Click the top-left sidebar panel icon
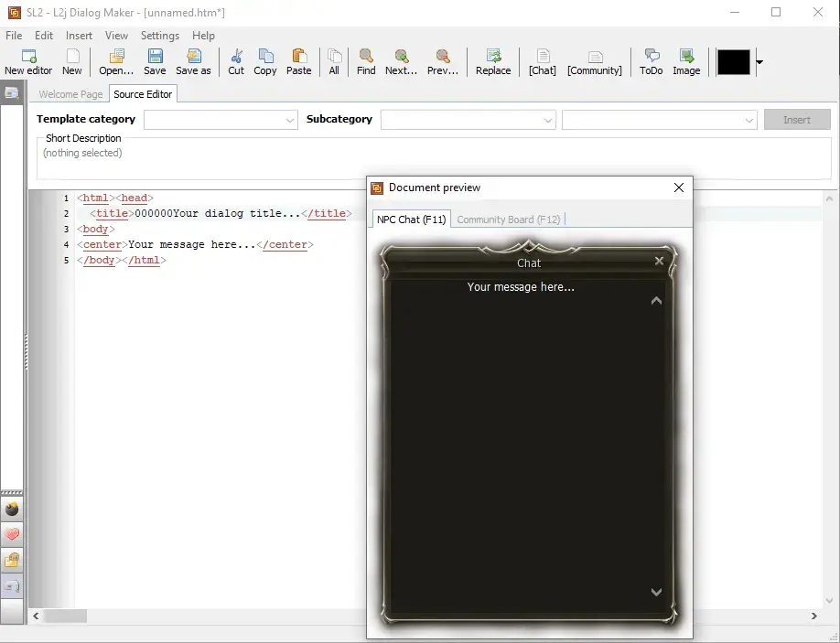 12,93
